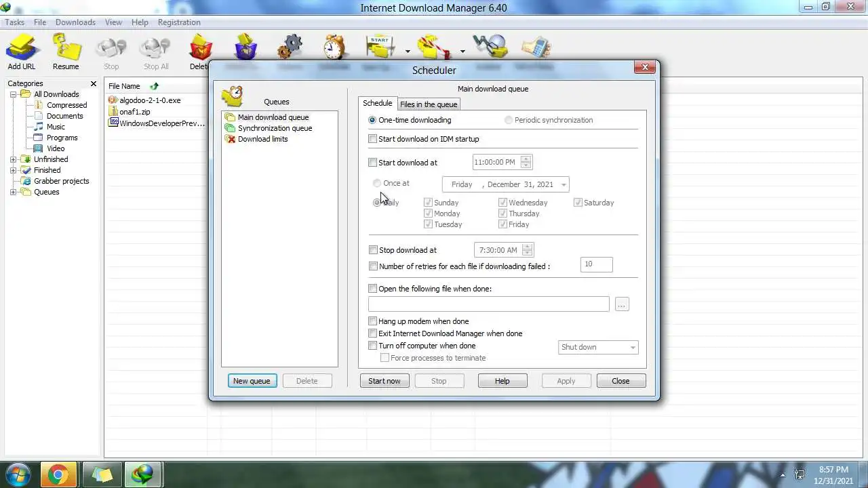Click the Grabber projects tree item

click(x=61, y=181)
